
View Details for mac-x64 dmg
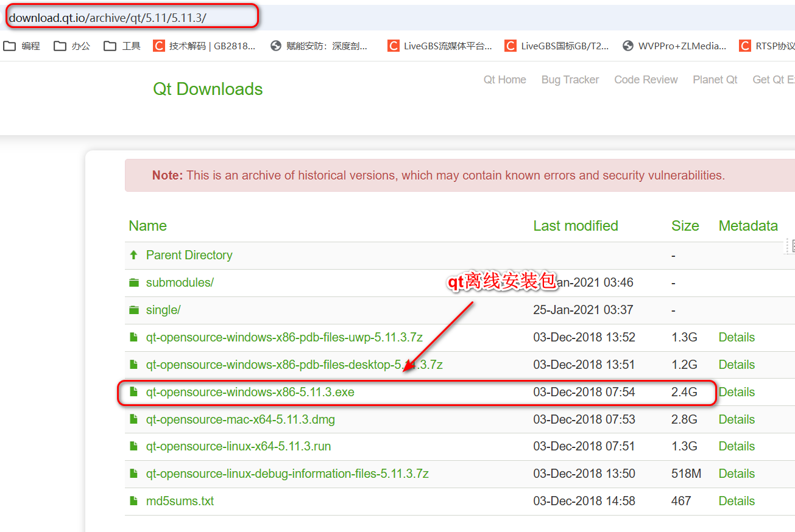(x=737, y=419)
